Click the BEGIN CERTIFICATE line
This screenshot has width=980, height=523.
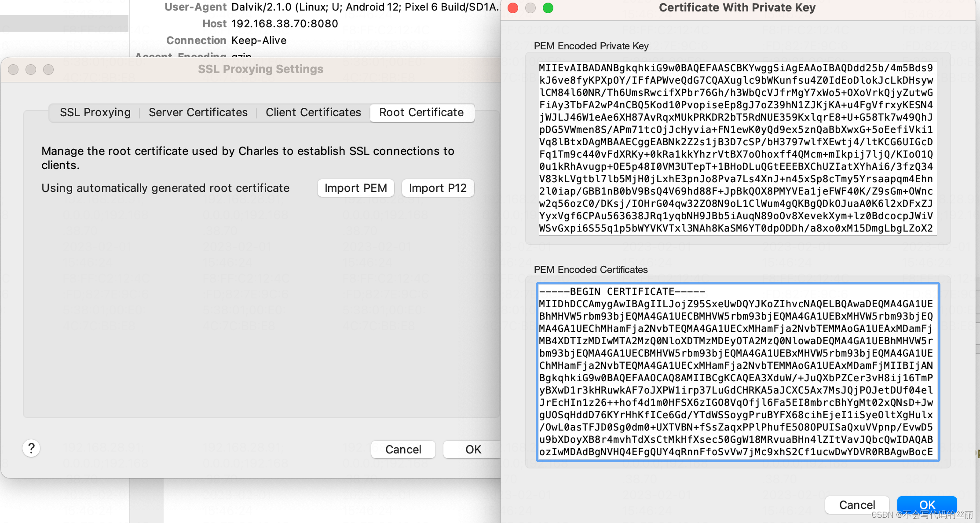622,291
